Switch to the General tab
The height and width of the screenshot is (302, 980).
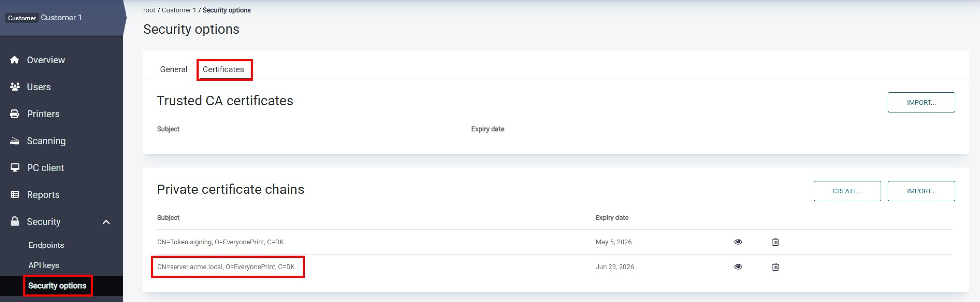click(x=173, y=69)
